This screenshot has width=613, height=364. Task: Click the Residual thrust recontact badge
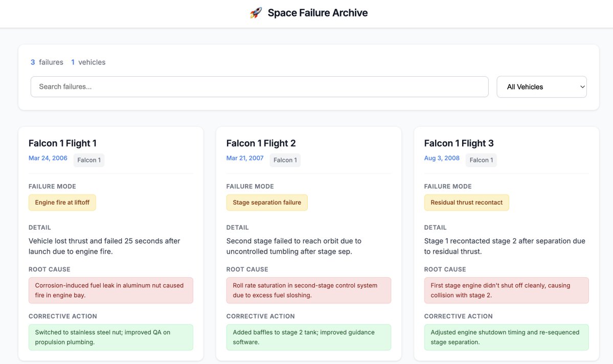(x=467, y=202)
